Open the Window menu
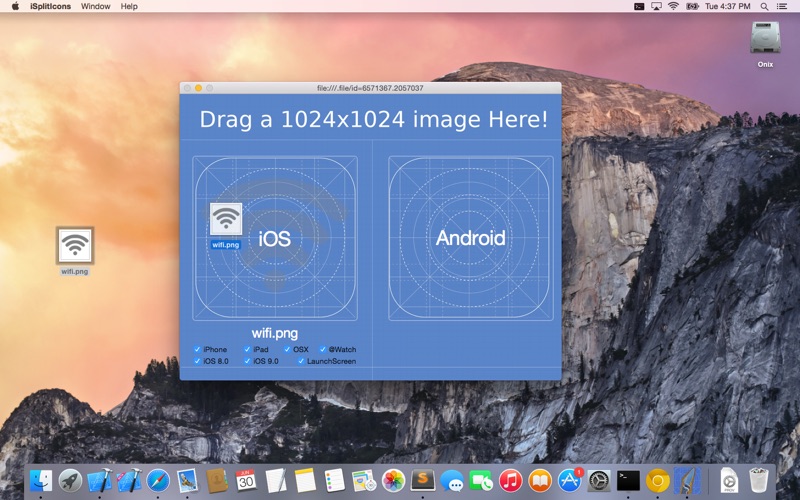This screenshot has height=500, width=800. tap(95, 6)
